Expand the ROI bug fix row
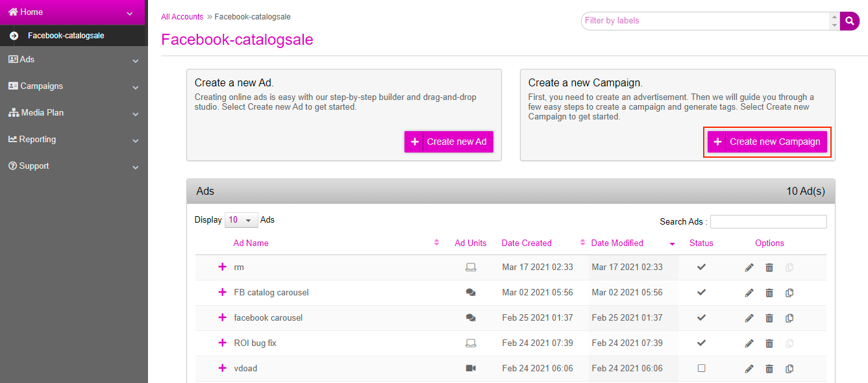868x383 pixels. click(x=223, y=343)
